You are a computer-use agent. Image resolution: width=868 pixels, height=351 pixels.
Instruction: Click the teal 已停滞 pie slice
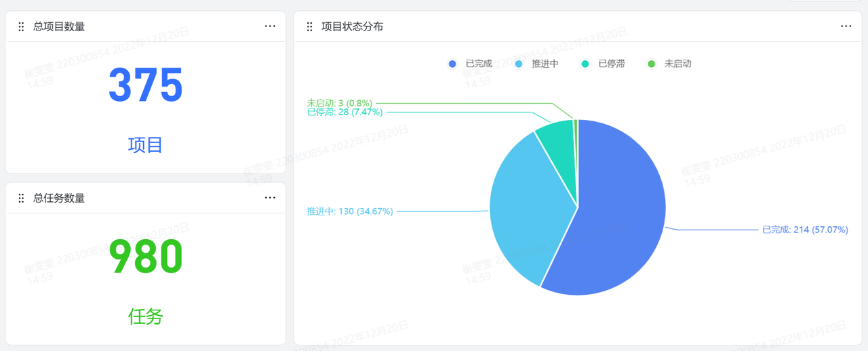[556, 132]
